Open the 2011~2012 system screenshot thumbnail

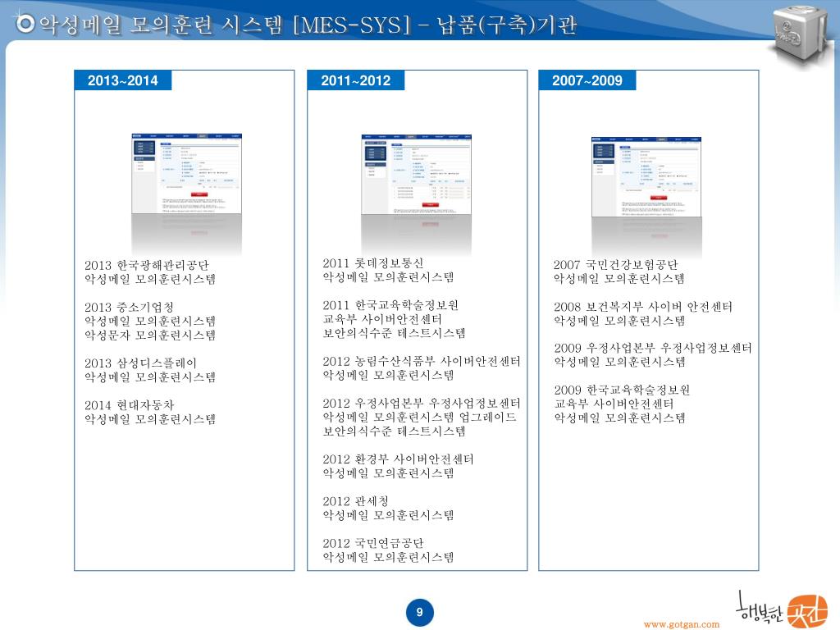point(416,174)
